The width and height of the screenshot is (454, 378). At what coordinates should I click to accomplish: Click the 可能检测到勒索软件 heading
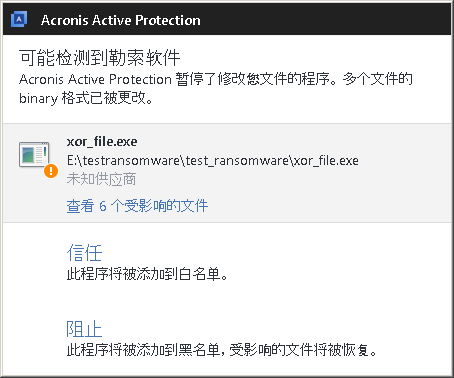[100, 58]
